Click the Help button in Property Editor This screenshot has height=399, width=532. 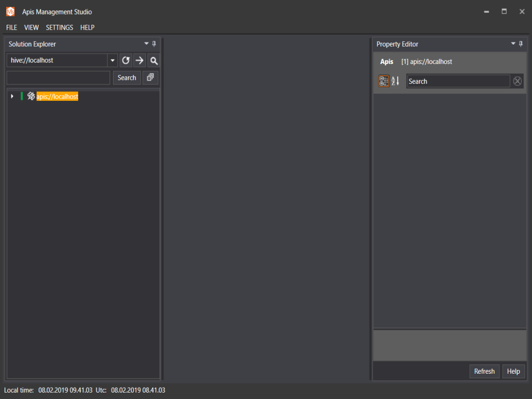(x=513, y=371)
